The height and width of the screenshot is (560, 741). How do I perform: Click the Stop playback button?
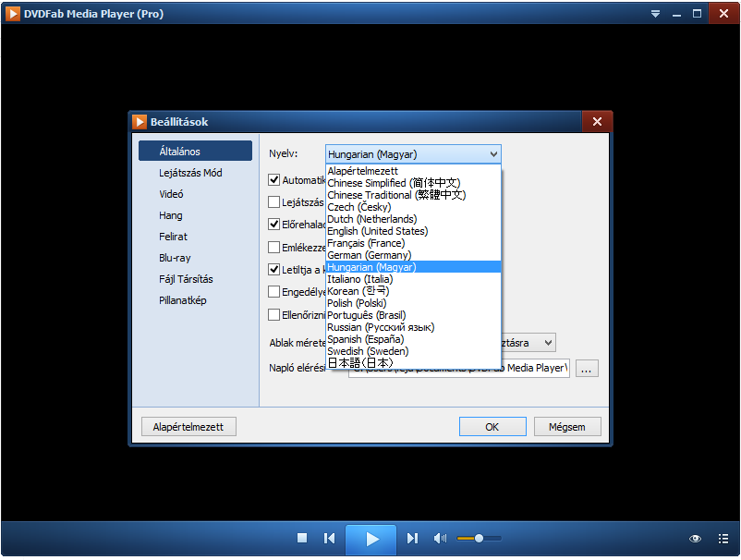point(301,539)
